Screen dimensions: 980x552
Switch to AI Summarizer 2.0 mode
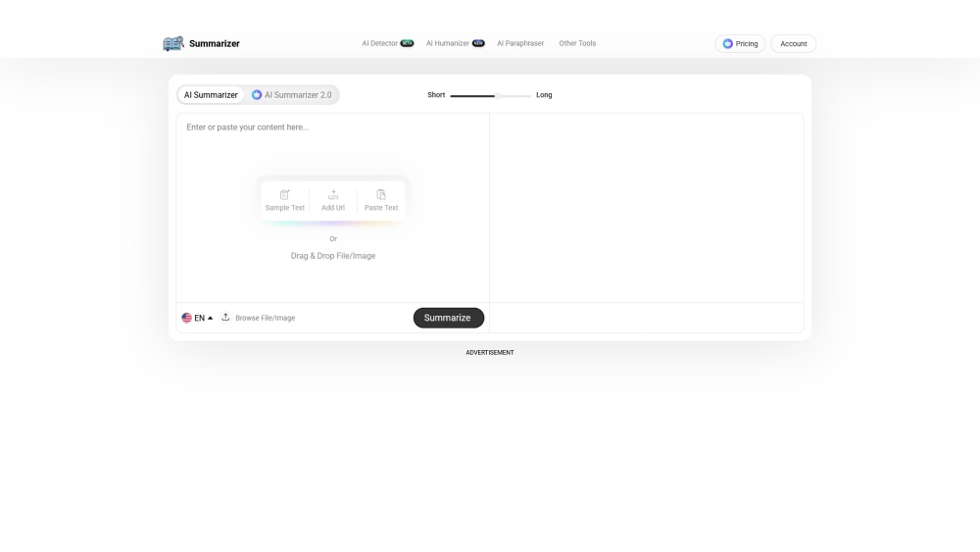point(292,95)
